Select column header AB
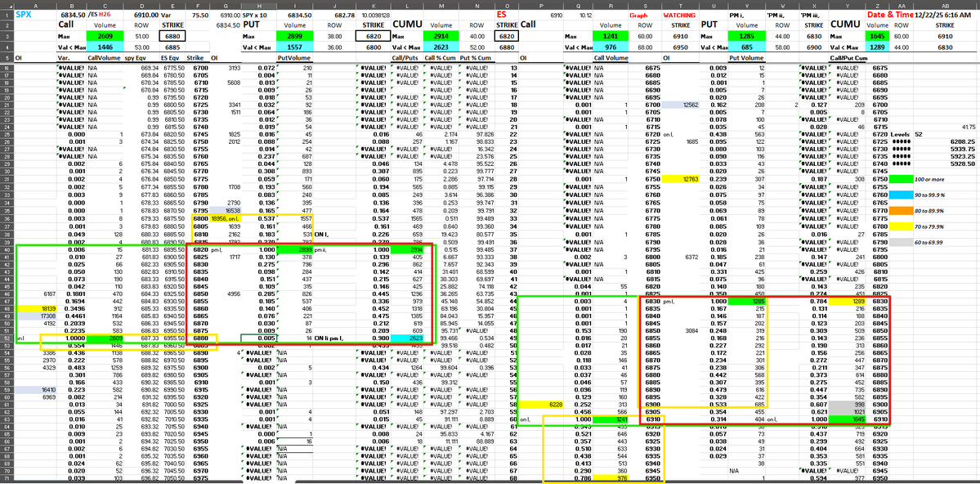Screen dimensions: 980x484 point(946,5)
